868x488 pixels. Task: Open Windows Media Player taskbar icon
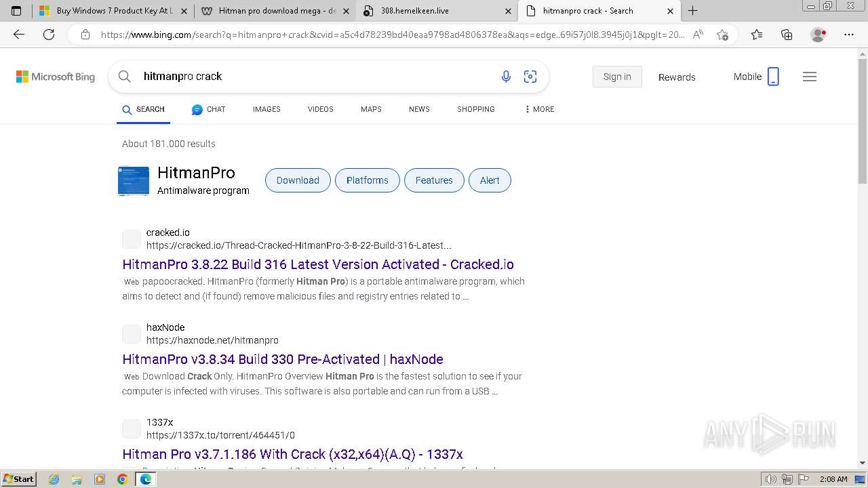[x=100, y=479]
